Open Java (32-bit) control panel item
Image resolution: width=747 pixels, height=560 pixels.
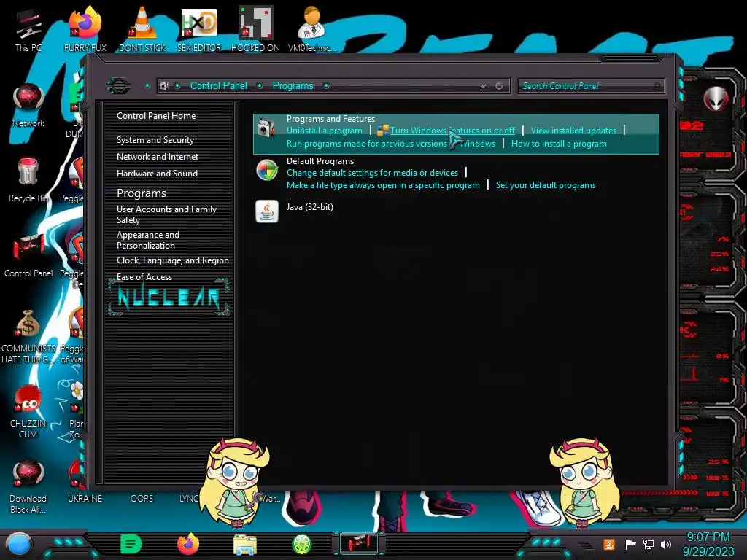coord(309,207)
